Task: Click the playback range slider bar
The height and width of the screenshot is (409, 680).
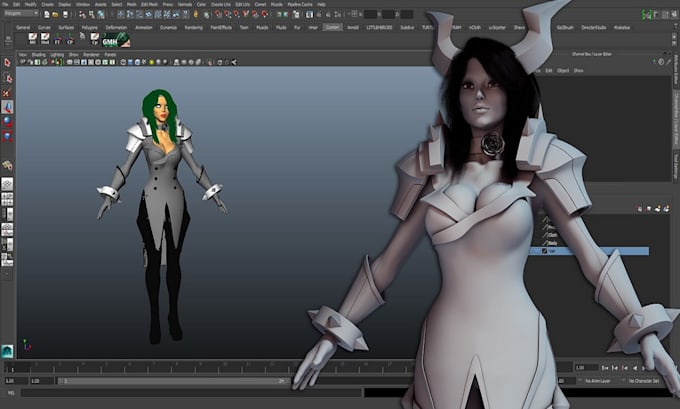Action: tap(173, 381)
